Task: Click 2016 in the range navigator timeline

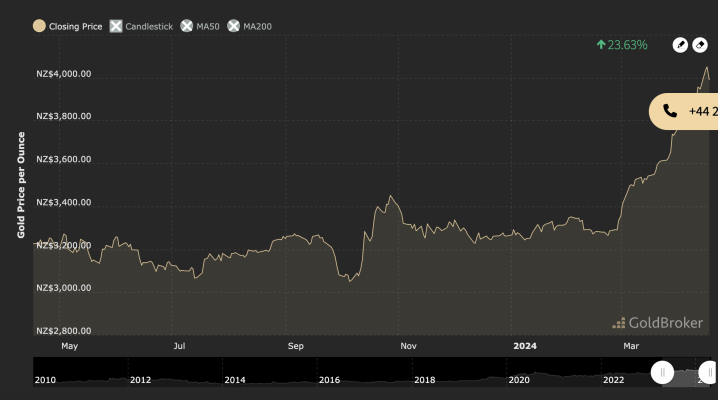Action: pyautogui.click(x=329, y=380)
